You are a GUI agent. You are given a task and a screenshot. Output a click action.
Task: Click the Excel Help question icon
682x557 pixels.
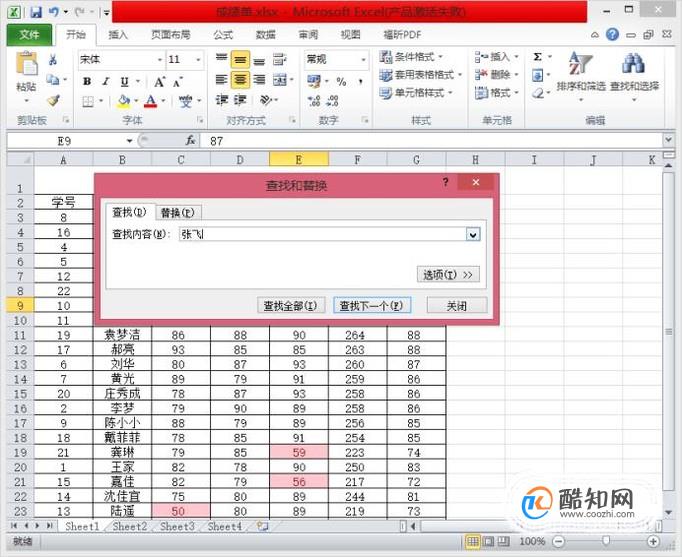(612, 34)
